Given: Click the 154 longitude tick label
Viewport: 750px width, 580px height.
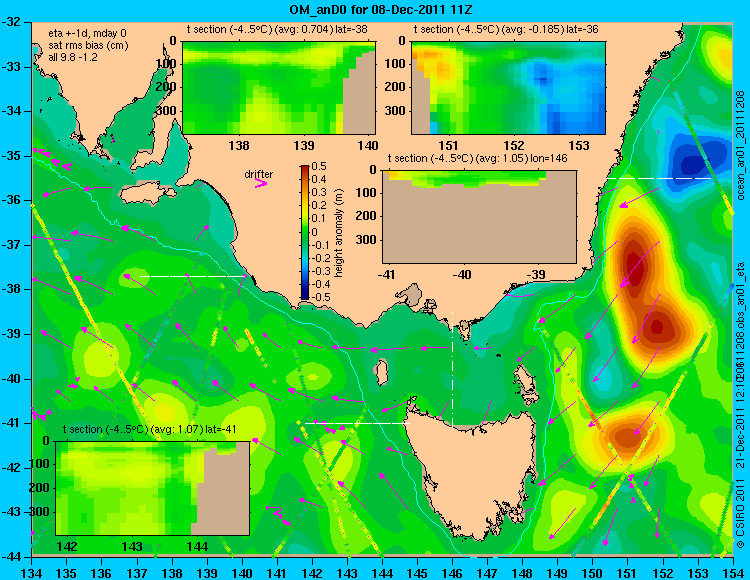Looking at the screenshot, I should coord(732,572).
